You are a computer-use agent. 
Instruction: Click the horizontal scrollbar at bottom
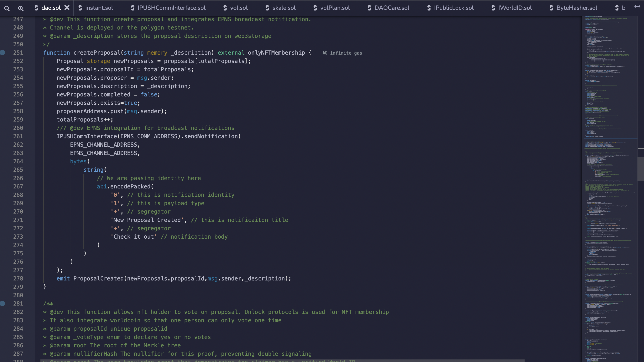click(282, 361)
